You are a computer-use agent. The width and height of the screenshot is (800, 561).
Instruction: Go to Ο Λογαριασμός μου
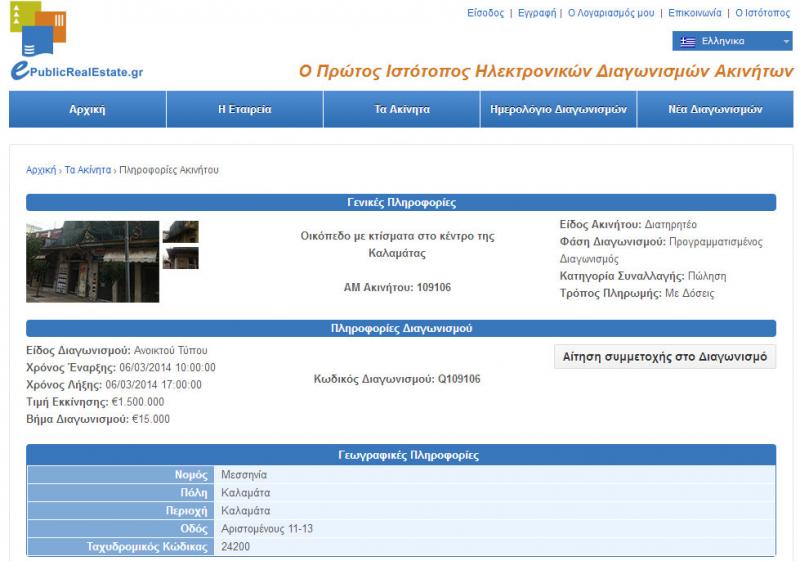pos(611,13)
